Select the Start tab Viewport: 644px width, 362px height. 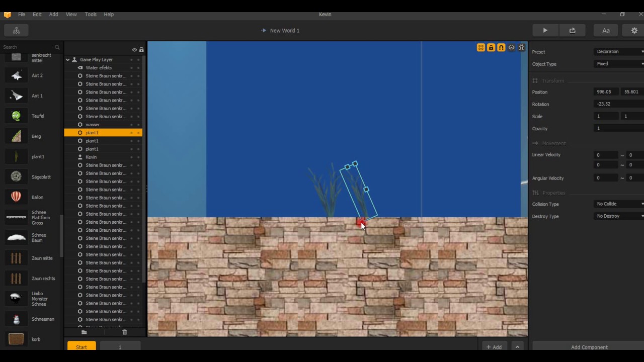pos(82,347)
